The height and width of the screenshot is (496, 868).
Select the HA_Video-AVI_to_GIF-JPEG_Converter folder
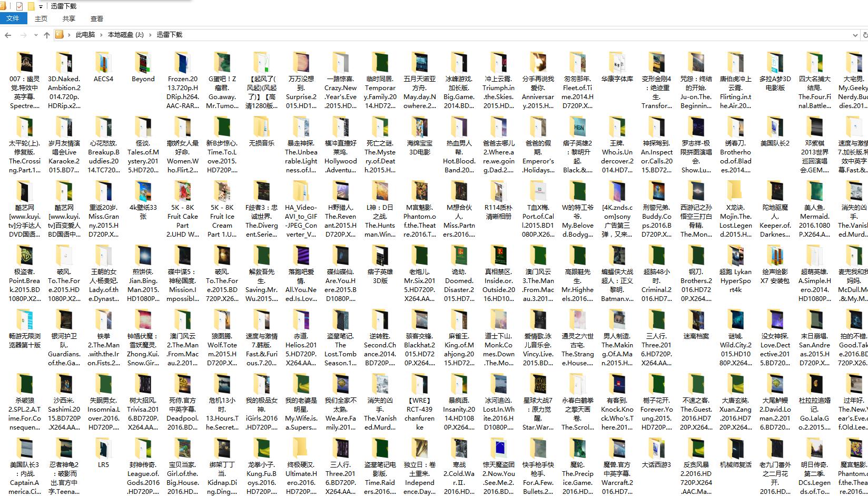point(301,209)
